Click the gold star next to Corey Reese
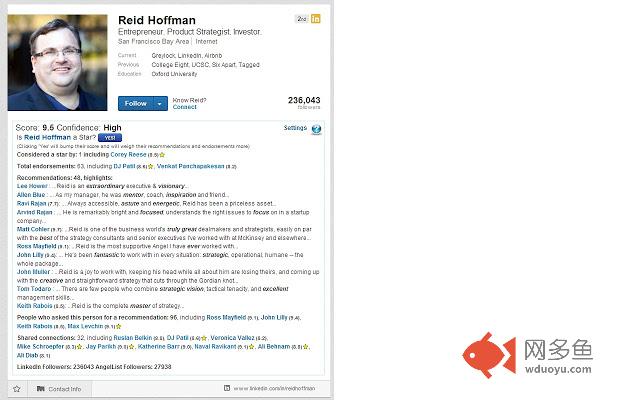The width and height of the screenshot is (640, 400). [x=162, y=154]
